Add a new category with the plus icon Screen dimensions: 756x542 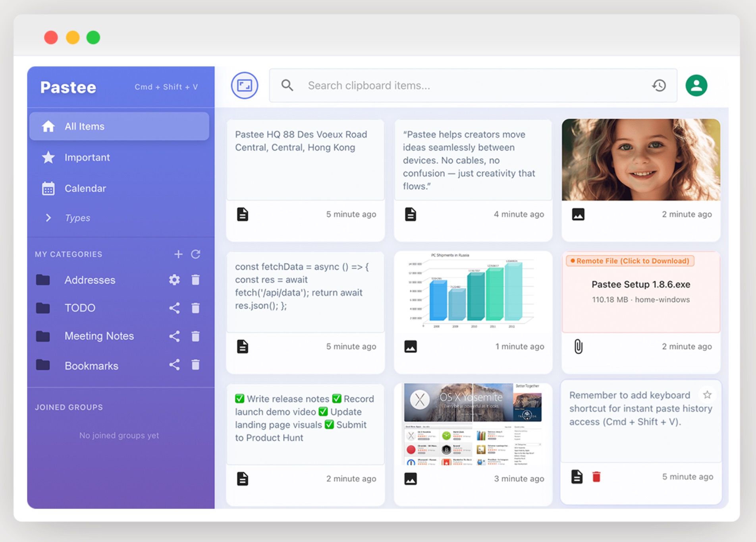click(178, 254)
